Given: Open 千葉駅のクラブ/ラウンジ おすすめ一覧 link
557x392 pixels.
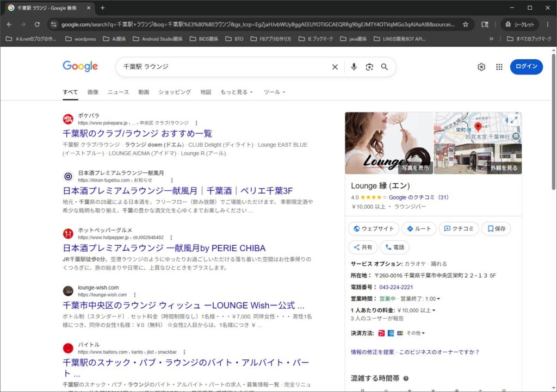Looking at the screenshot, I should [x=138, y=134].
